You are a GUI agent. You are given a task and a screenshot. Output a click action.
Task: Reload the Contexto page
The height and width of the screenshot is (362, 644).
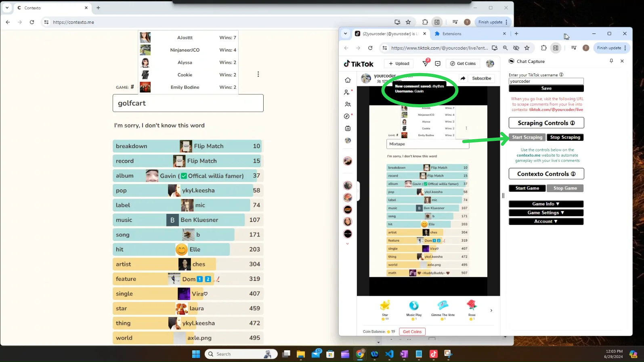(x=32, y=22)
